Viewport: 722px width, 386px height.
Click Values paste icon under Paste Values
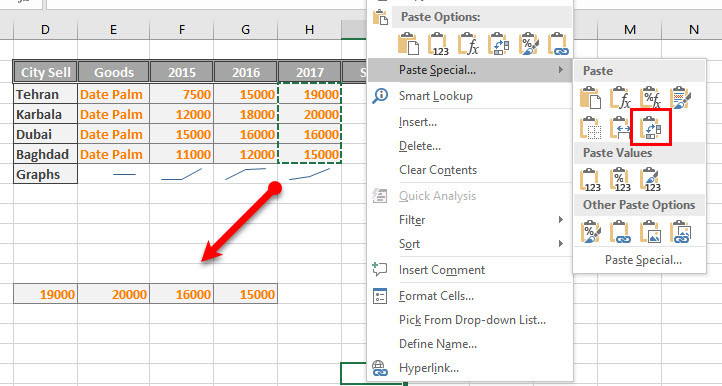590,180
